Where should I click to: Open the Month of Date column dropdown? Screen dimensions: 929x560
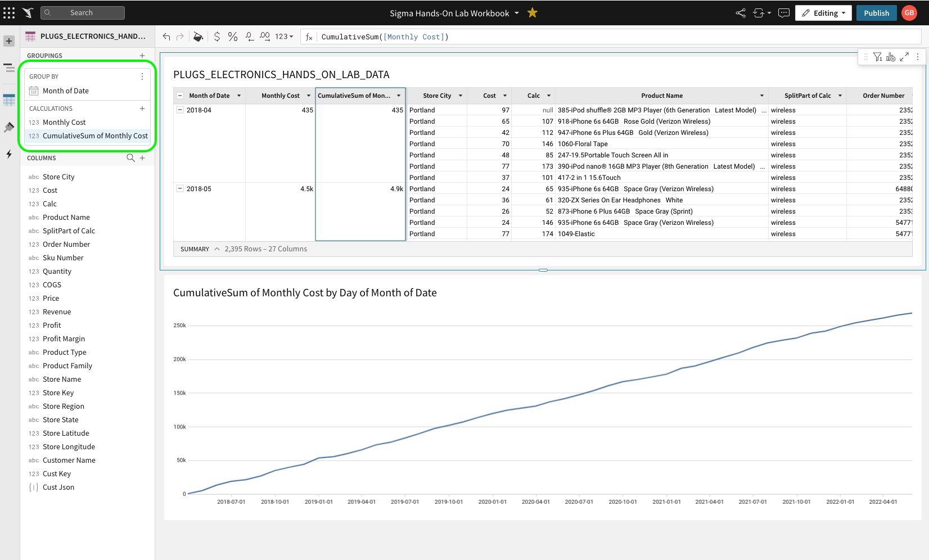tap(239, 96)
